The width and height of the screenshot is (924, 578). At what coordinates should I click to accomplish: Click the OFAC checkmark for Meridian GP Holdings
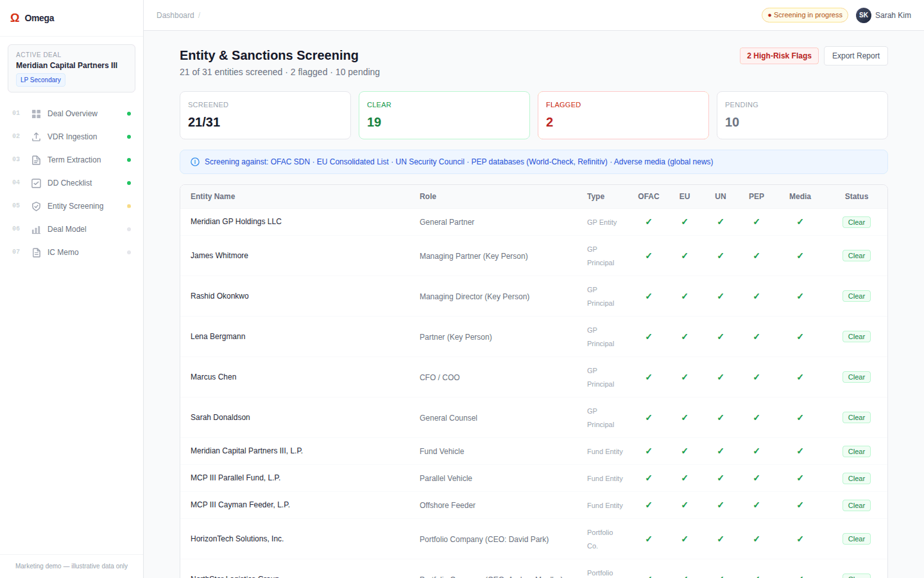pos(649,222)
